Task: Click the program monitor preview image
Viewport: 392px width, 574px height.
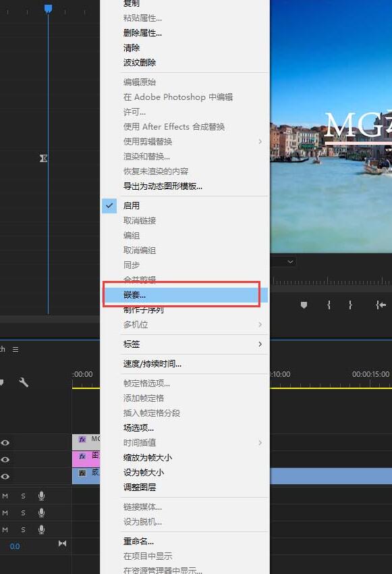Action: pyautogui.click(x=331, y=126)
